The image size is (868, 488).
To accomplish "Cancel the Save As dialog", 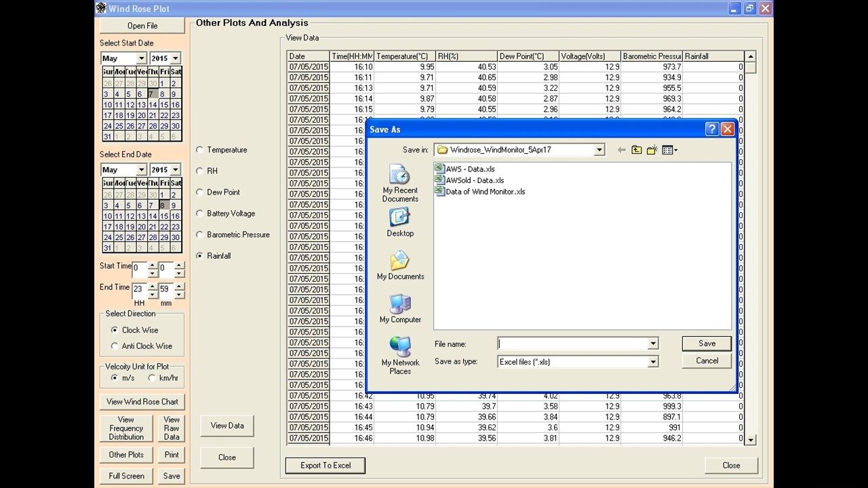I will [x=707, y=361].
